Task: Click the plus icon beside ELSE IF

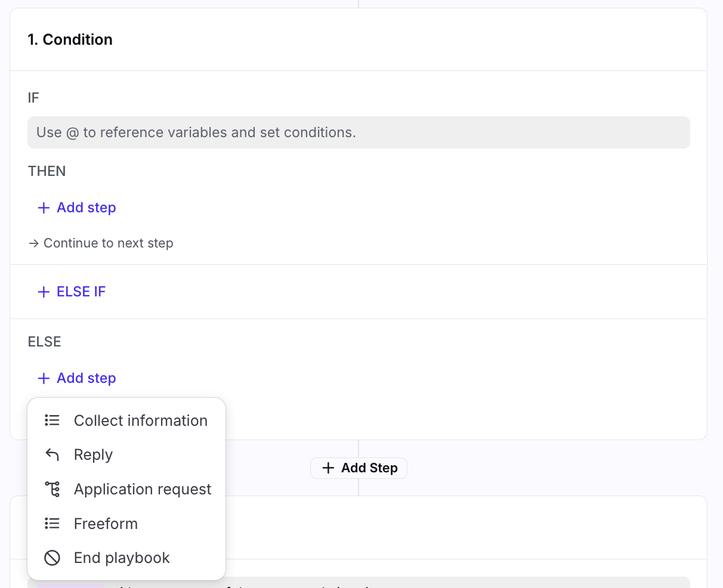Action: [x=44, y=292]
